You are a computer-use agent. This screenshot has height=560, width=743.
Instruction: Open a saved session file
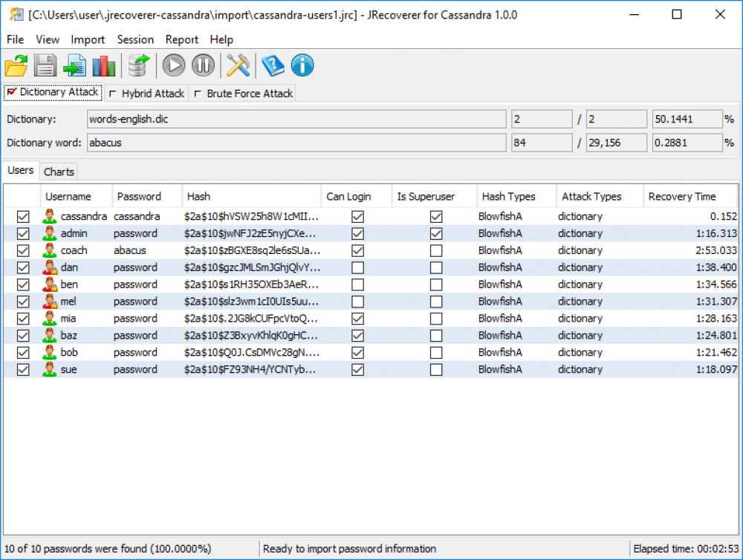click(15, 65)
